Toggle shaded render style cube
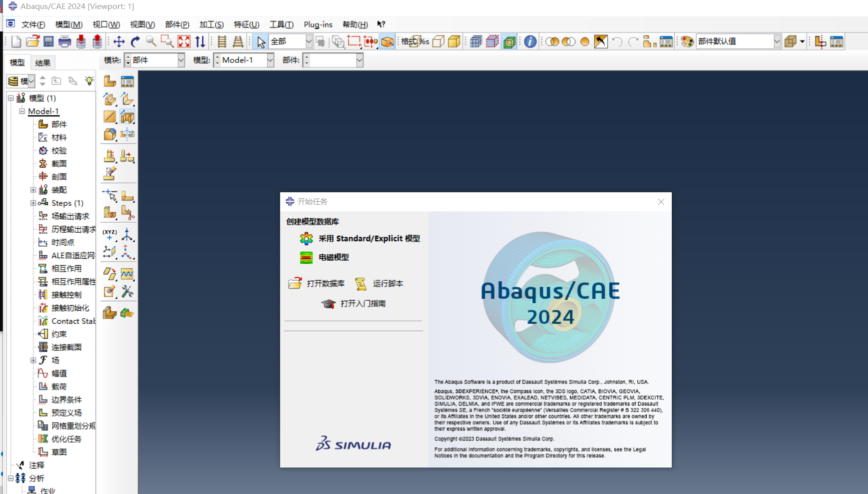 pyautogui.click(x=454, y=41)
